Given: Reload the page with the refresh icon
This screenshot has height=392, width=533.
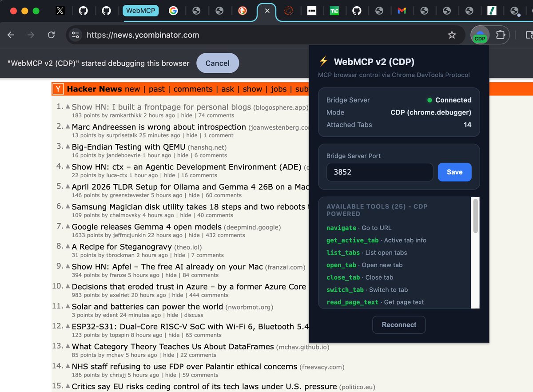Looking at the screenshot, I should [x=51, y=35].
